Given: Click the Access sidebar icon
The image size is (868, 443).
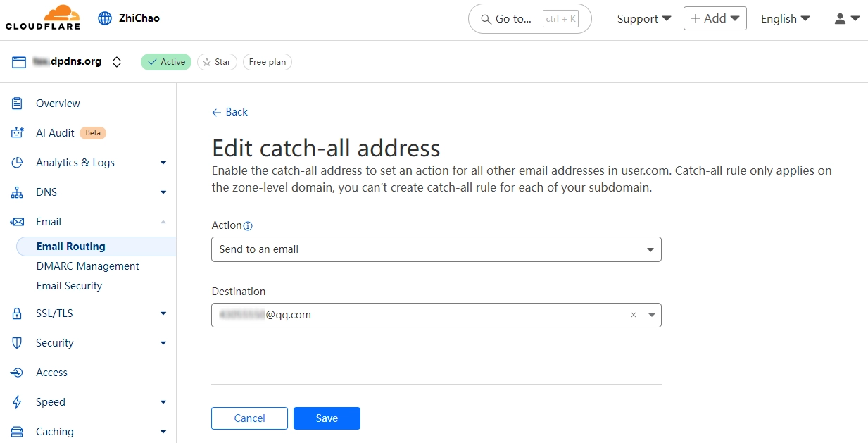Looking at the screenshot, I should 16,373.
